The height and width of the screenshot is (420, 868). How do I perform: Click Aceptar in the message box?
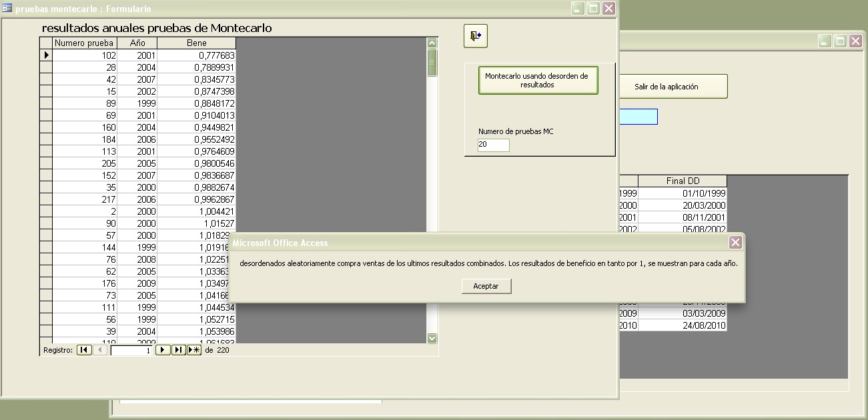486,286
